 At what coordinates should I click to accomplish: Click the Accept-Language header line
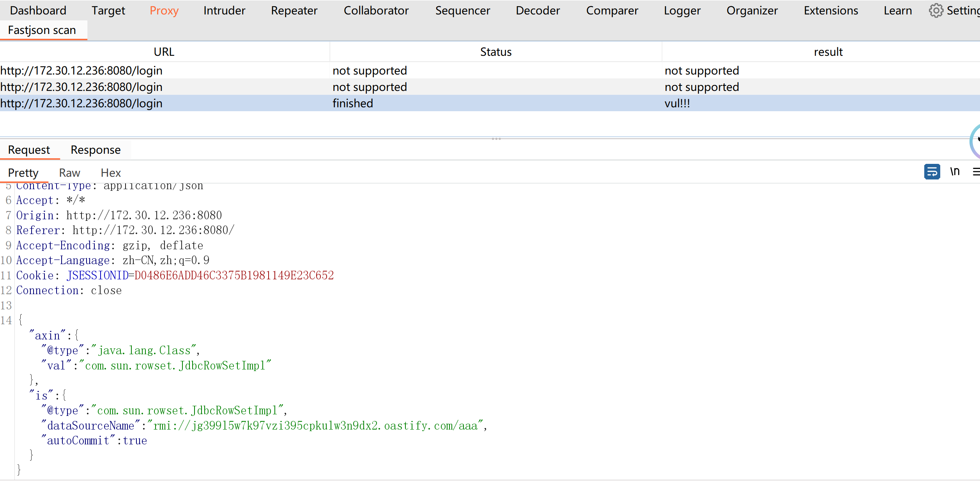[113, 260]
